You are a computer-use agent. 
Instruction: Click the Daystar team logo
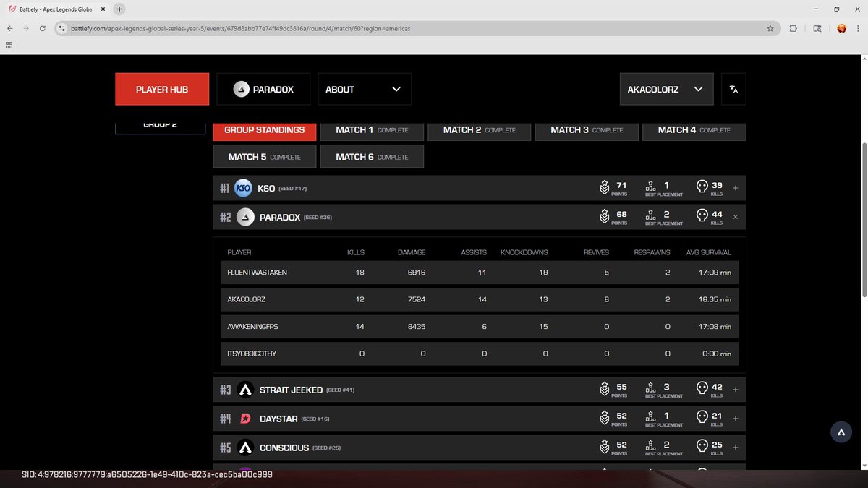[245, 419]
